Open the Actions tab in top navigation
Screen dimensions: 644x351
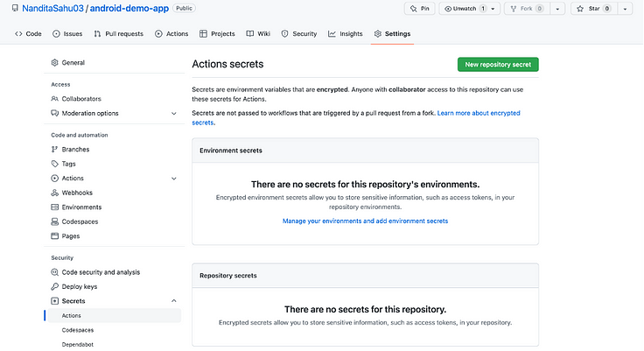pos(171,34)
